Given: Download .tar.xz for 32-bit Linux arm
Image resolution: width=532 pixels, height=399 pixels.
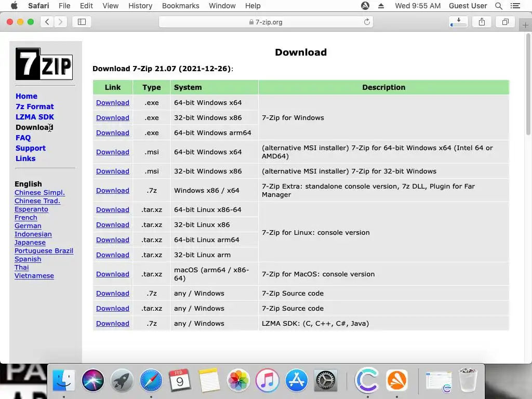Looking at the screenshot, I should (x=113, y=255).
